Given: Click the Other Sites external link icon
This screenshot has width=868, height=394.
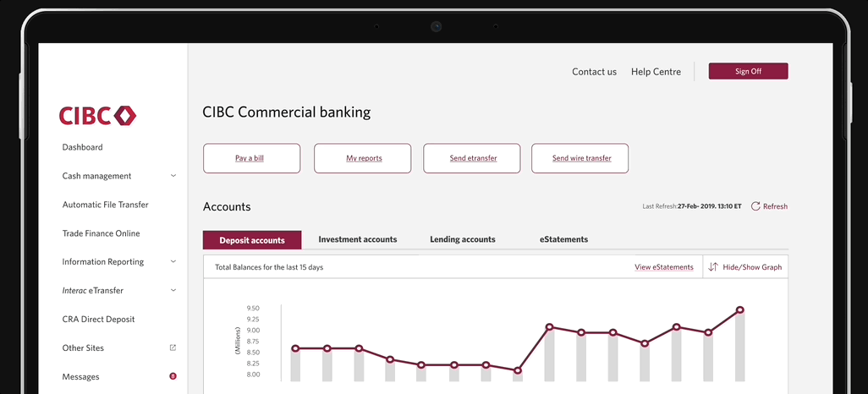Looking at the screenshot, I should click(x=173, y=348).
